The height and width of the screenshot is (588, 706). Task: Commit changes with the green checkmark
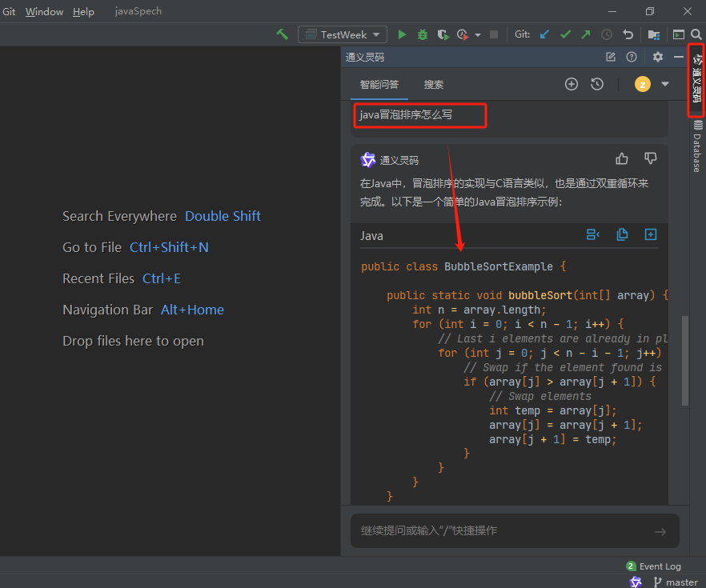point(565,34)
